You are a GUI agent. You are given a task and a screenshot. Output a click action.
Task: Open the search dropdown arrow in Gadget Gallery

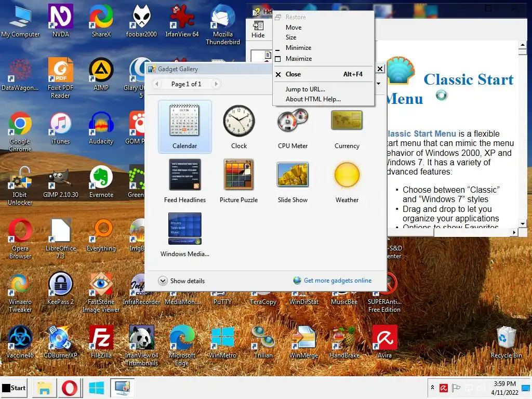[x=379, y=84]
